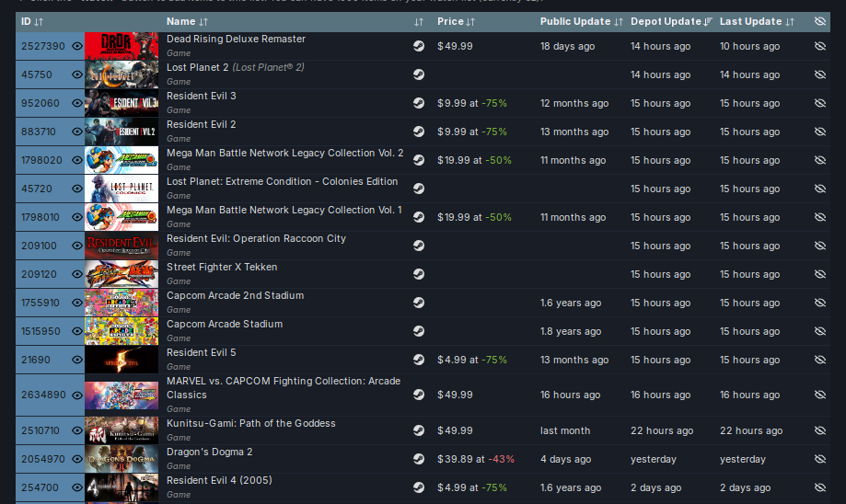This screenshot has width=846, height=504.
Task: Click Dragon's Dogma 2 price $39.89 at -43%
Action: tap(476, 459)
